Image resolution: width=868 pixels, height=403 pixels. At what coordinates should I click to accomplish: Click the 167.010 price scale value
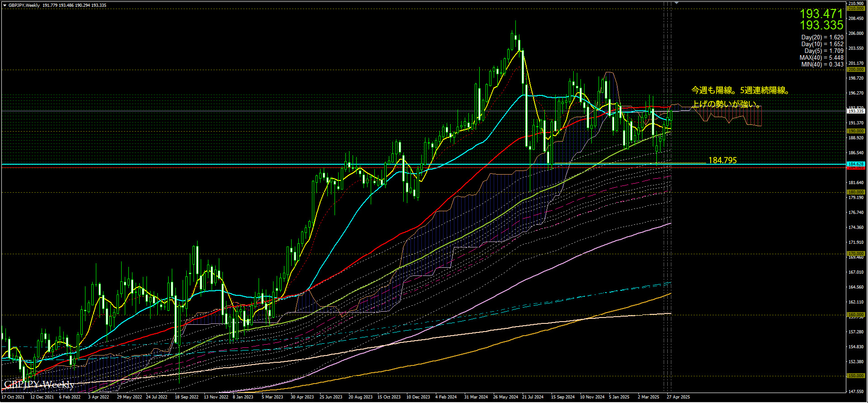[x=856, y=272]
